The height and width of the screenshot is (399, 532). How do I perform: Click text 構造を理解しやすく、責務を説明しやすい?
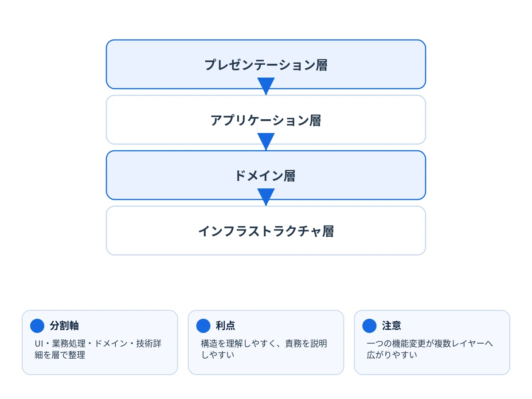tap(264, 349)
